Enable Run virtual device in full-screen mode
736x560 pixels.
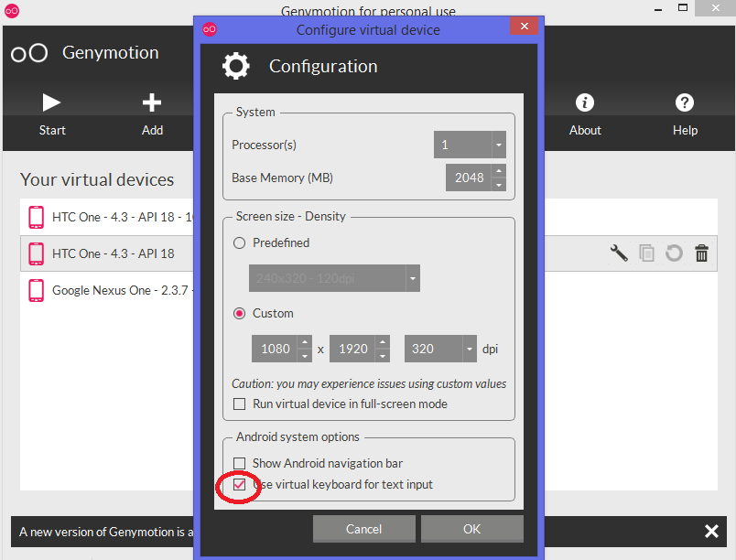(x=240, y=404)
